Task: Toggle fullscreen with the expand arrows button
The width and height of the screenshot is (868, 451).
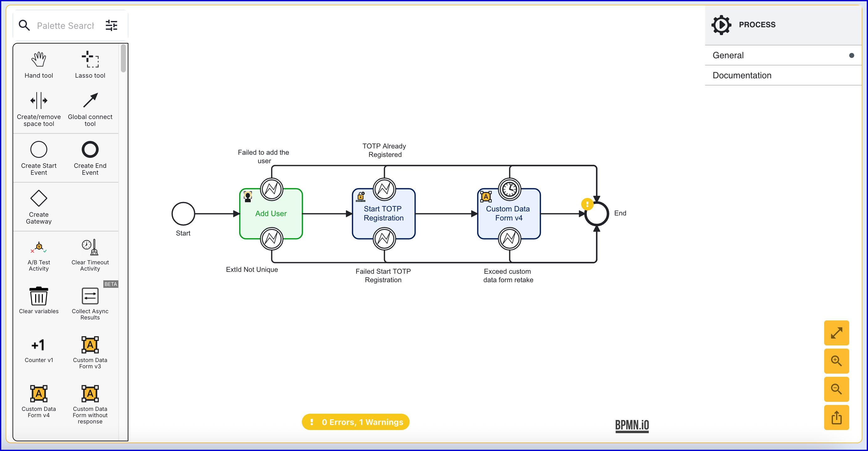Action: tap(836, 333)
